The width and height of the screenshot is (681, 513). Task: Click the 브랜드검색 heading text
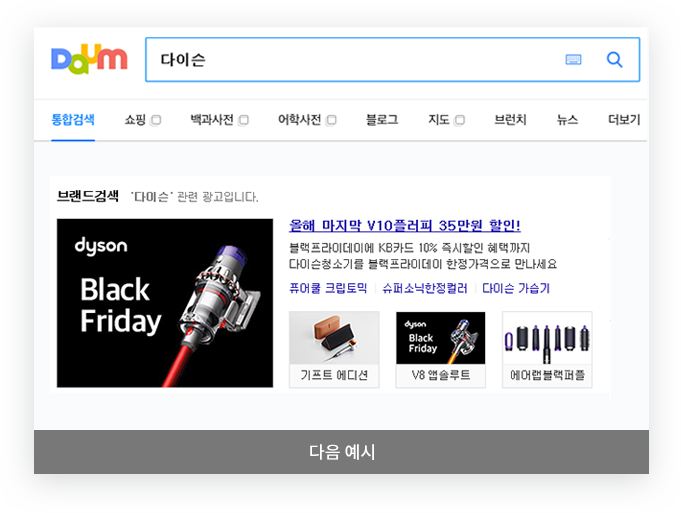88,196
